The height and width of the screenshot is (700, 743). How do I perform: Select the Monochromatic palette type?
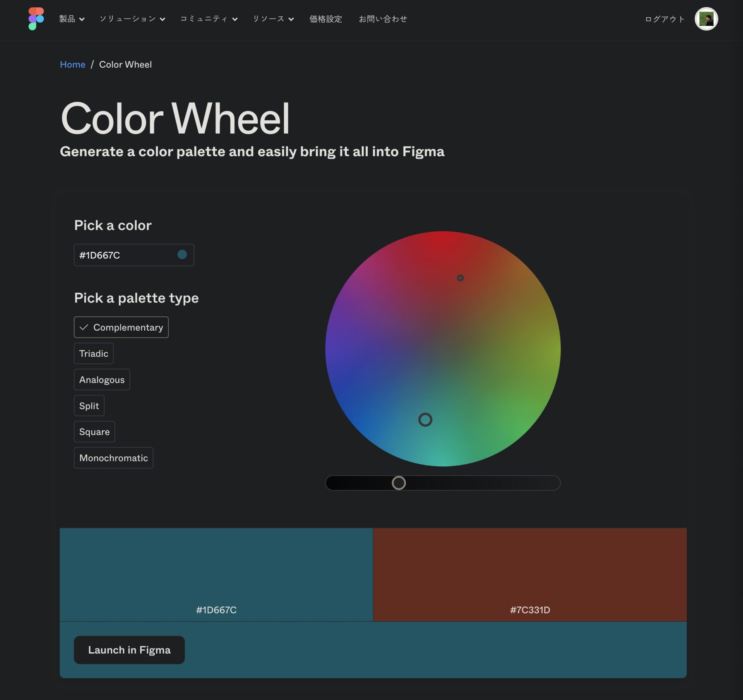(x=113, y=457)
